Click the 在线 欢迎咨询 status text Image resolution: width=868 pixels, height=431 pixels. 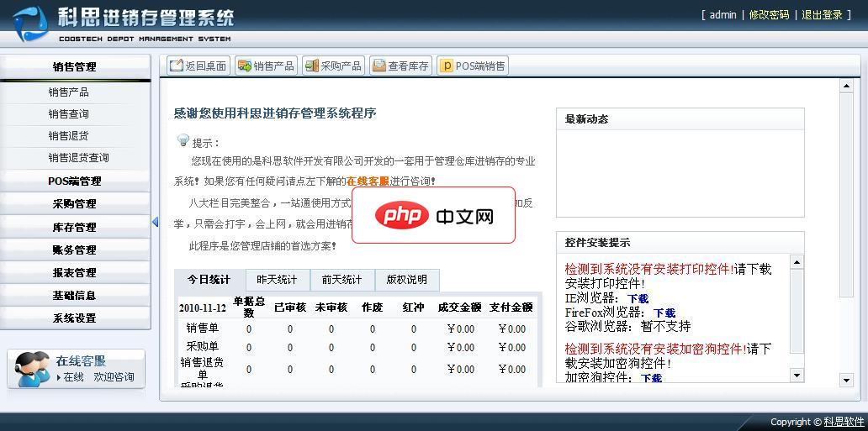pyautogui.click(x=96, y=376)
